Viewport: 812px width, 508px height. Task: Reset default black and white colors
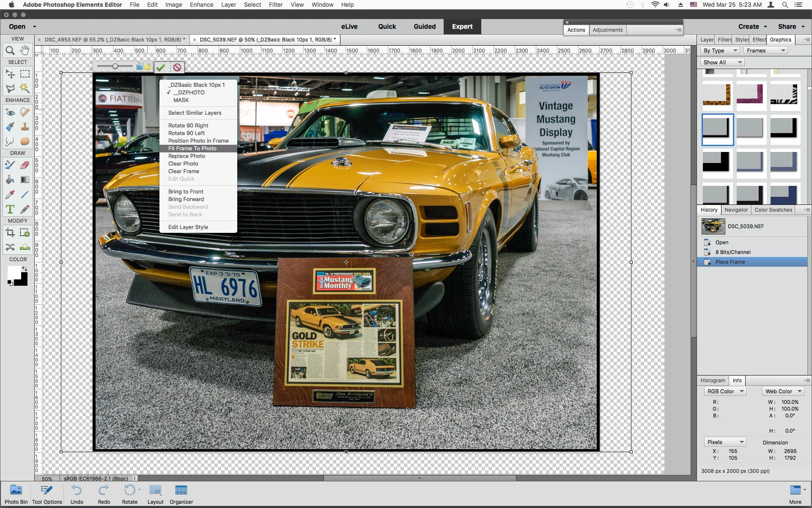10,283
